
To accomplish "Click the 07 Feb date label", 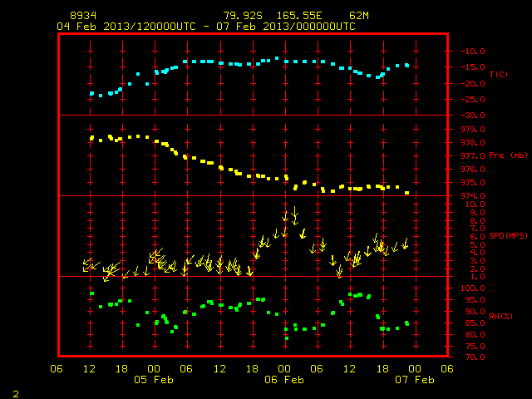I will tap(415, 380).
